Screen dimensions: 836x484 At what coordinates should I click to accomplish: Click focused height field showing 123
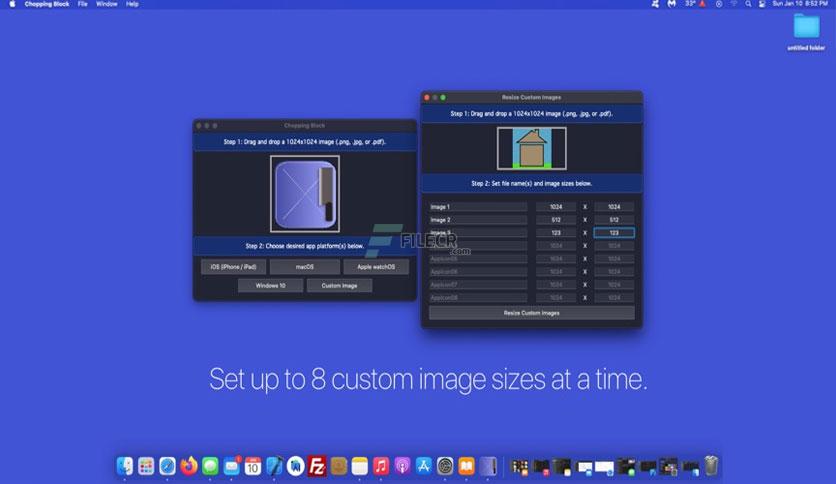(614, 233)
